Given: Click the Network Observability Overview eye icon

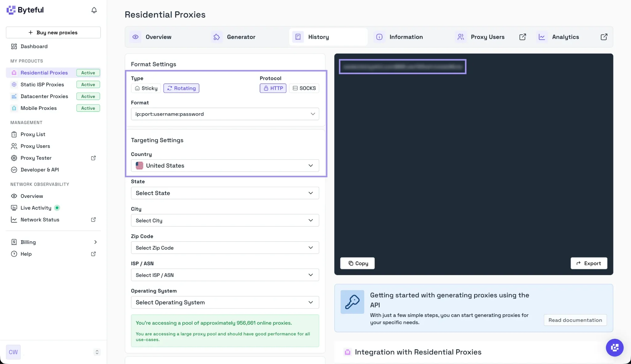Looking at the screenshot, I should click(14, 196).
